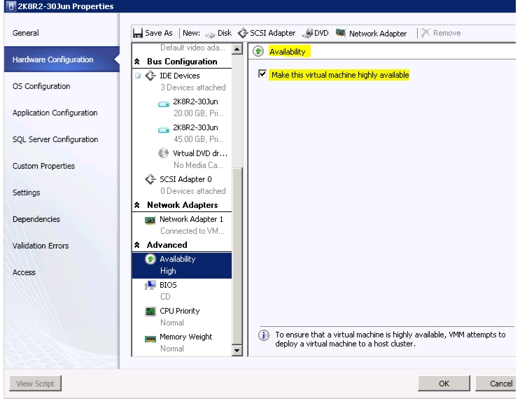This screenshot has width=520, height=420.
Task: Select the Memory Weight Normal item
Action: click(x=182, y=343)
